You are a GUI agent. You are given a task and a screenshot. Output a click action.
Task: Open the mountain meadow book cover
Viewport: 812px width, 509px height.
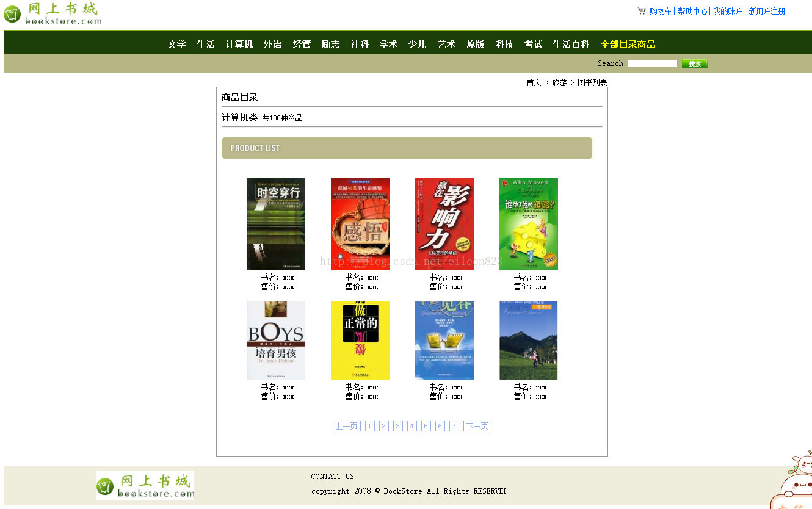529,341
